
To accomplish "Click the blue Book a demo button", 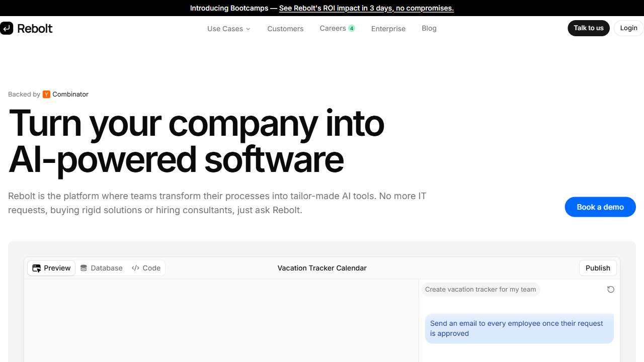I will pos(600,207).
